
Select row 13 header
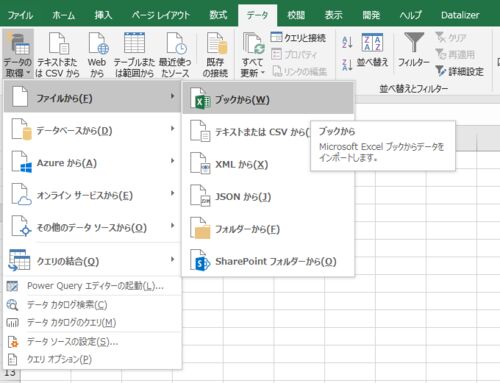pos(10,373)
